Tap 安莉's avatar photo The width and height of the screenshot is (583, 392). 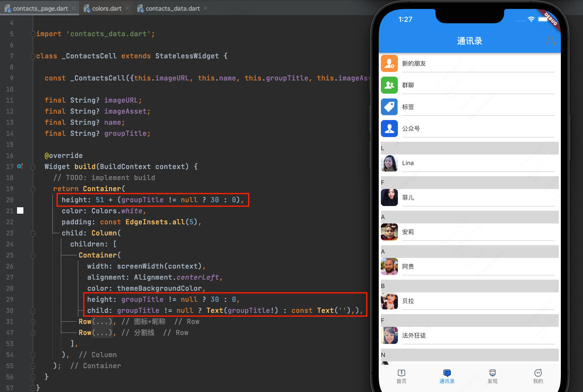[x=389, y=232]
